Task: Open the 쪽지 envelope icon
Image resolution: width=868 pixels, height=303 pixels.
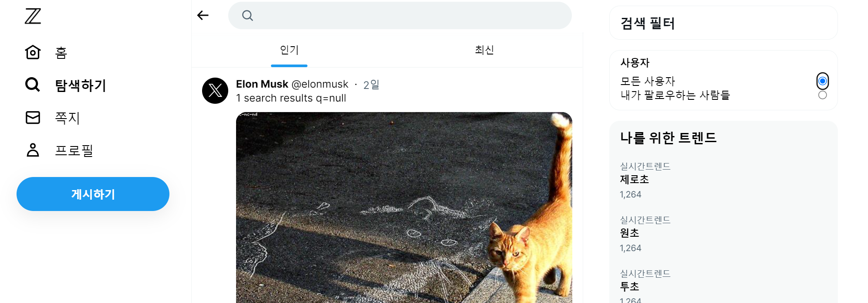Action: 33,117
